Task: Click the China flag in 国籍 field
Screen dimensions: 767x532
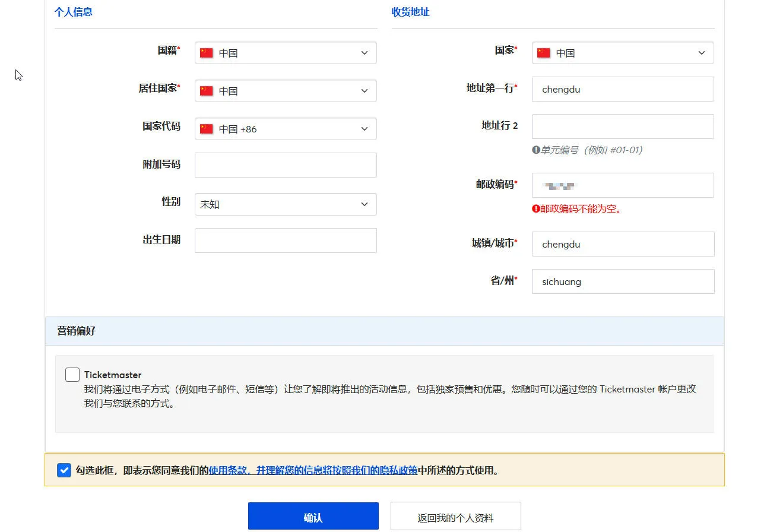Action: coord(206,53)
